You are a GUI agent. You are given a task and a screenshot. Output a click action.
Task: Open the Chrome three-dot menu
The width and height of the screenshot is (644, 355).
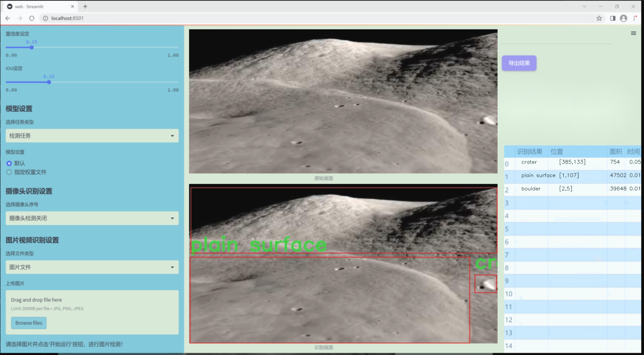[635, 18]
